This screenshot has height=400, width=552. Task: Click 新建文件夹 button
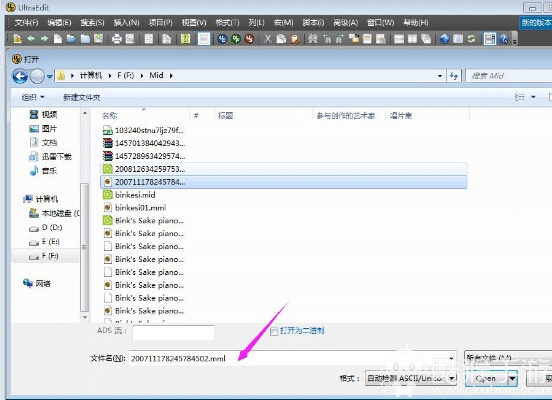tap(82, 97)
